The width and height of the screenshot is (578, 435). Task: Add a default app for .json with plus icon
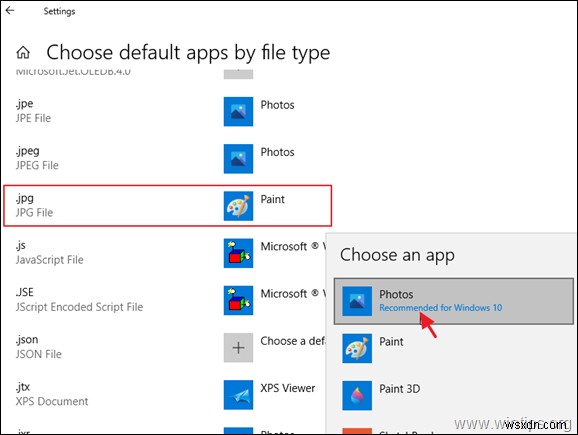[x=238, y=348]
